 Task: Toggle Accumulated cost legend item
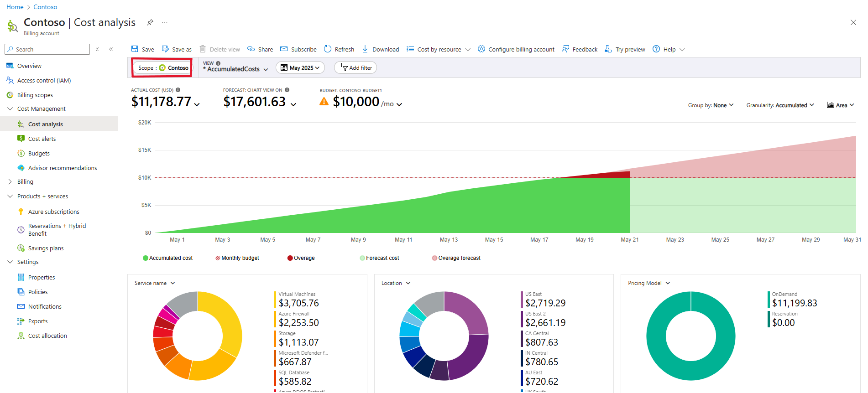(x=168, y=258)
